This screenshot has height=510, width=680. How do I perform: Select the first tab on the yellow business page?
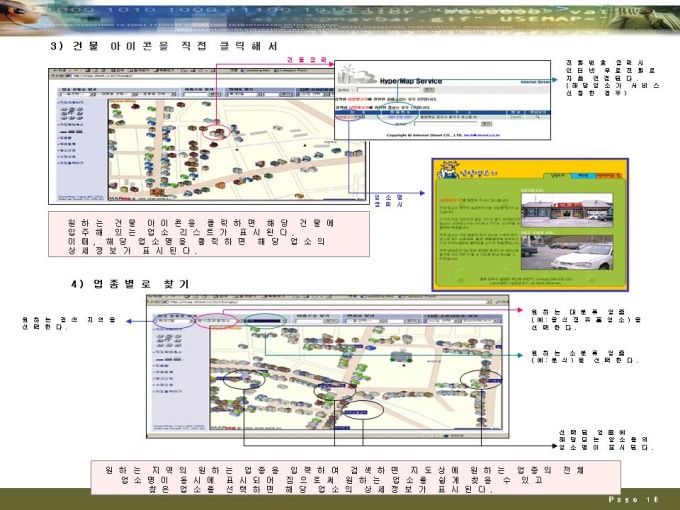point(557,176)
